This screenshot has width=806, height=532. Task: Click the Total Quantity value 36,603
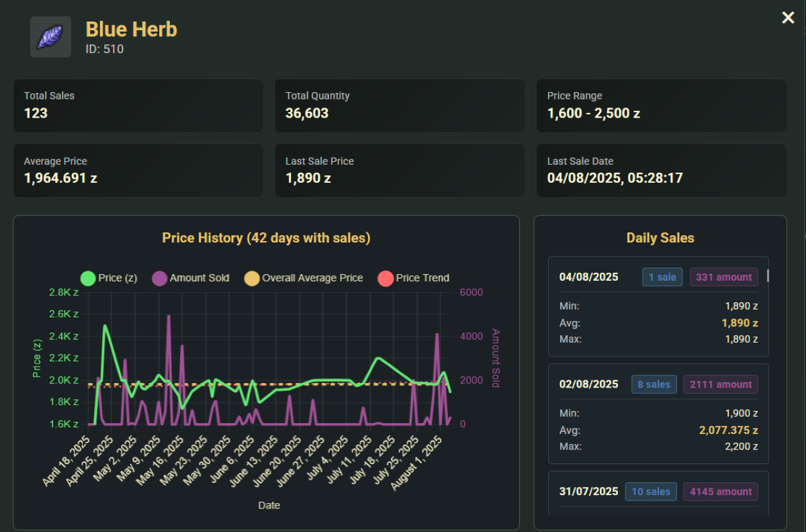click(307, 113)
